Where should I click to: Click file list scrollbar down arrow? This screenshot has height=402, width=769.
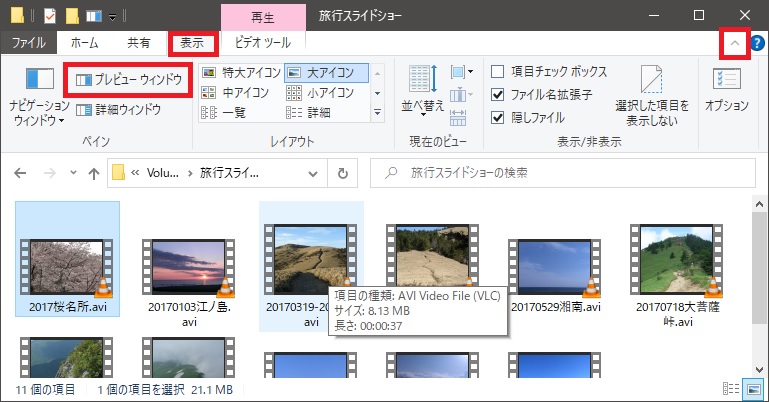coord(760,370)
